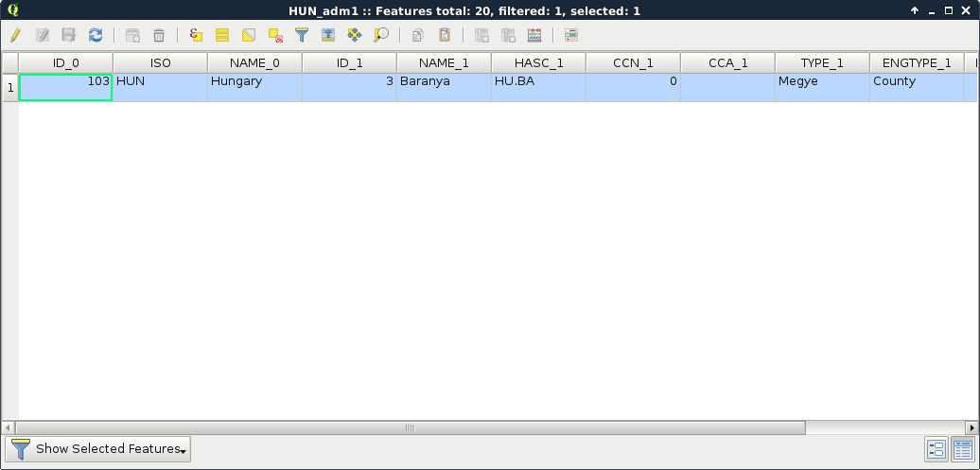Click the HASC_1 column header

(x=539, y=63)
